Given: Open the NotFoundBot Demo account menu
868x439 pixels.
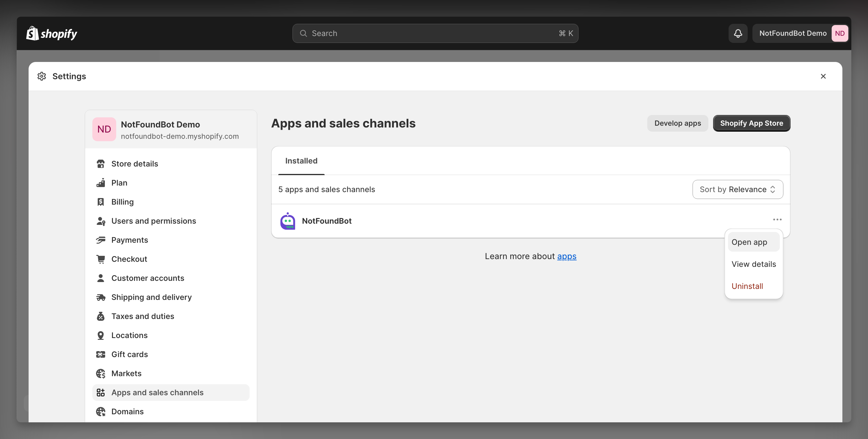Looking at the screenshot, I should pos(800,33).
